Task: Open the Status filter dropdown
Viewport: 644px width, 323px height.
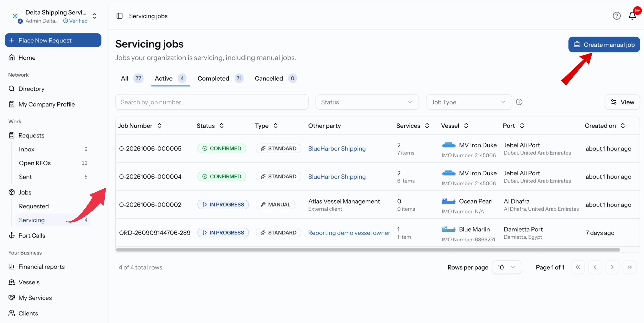Action: (367, 102)
